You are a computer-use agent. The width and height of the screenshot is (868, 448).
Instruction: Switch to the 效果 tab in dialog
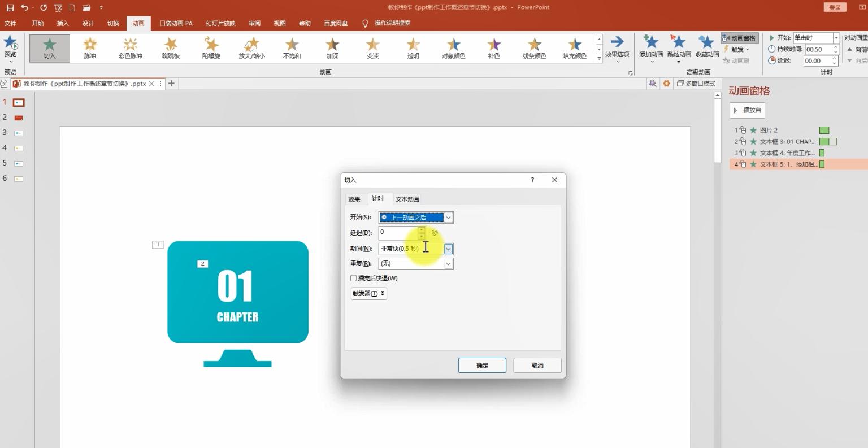[x=354, y=199]
